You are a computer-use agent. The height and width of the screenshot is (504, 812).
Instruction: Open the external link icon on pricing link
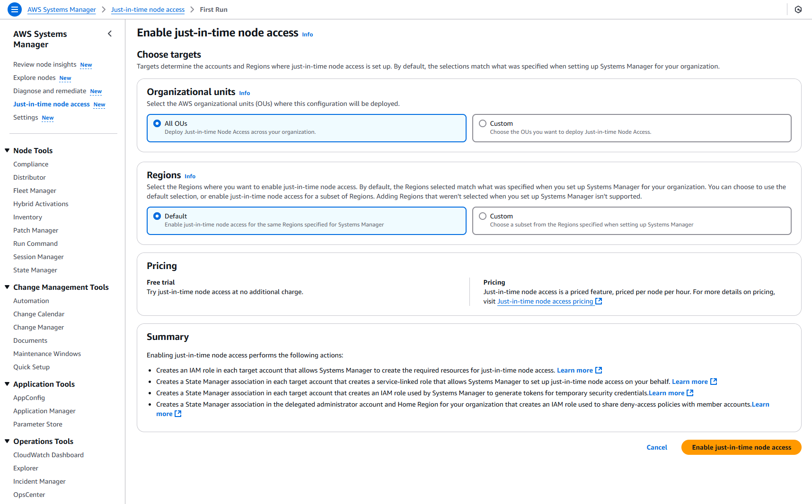(599, 301)
